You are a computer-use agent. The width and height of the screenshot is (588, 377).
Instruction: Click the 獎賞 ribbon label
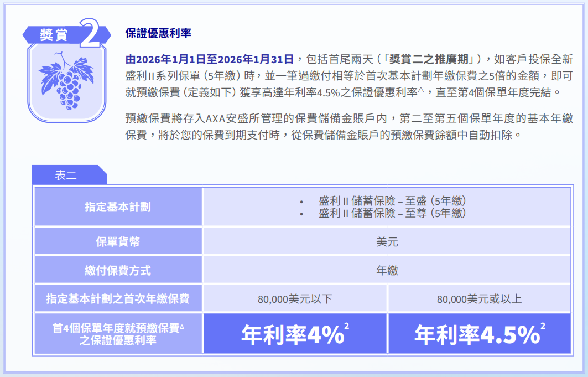pyautogui.click(x=54, y=34)
